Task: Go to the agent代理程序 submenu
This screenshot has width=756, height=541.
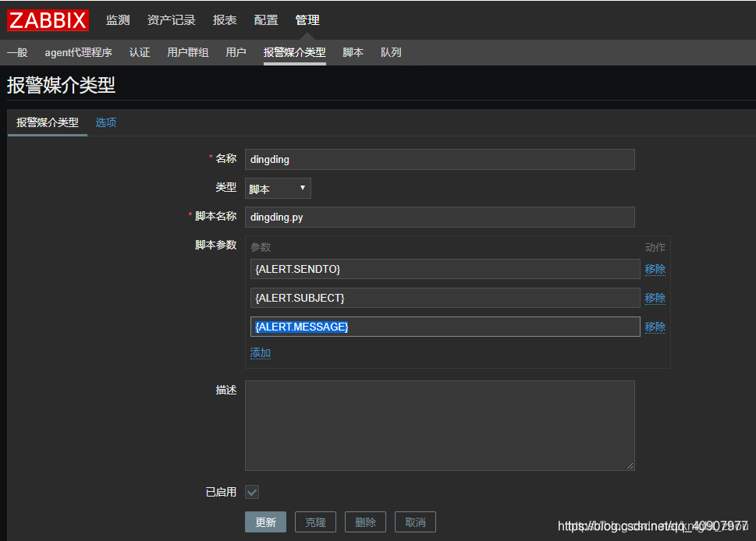Action: pos(79,52)
